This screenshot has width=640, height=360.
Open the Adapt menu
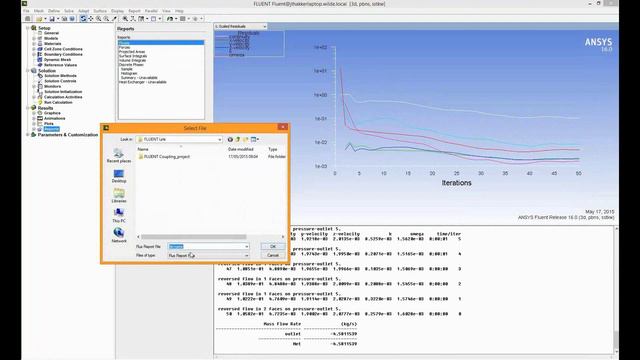click(84, 11)
